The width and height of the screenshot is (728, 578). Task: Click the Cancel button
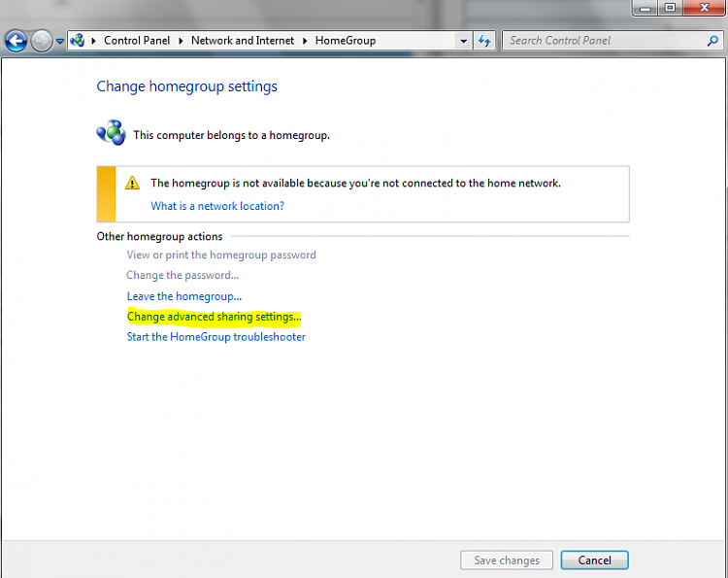coord(594,560)
